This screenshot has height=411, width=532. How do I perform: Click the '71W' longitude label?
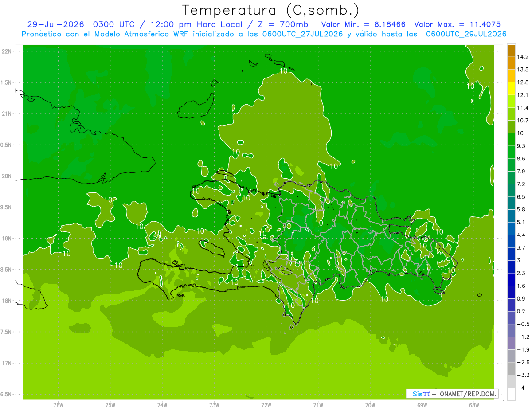point(318,405)
